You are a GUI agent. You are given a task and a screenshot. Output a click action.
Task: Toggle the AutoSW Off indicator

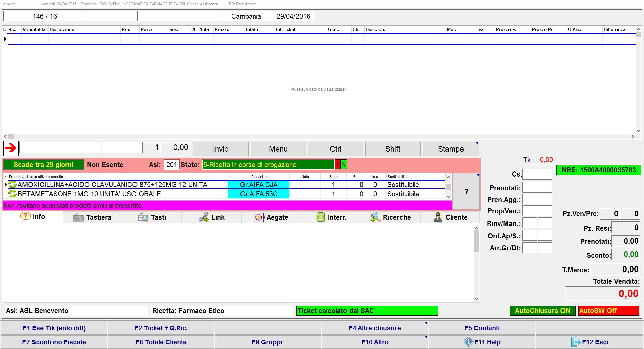tap(608, 311)
